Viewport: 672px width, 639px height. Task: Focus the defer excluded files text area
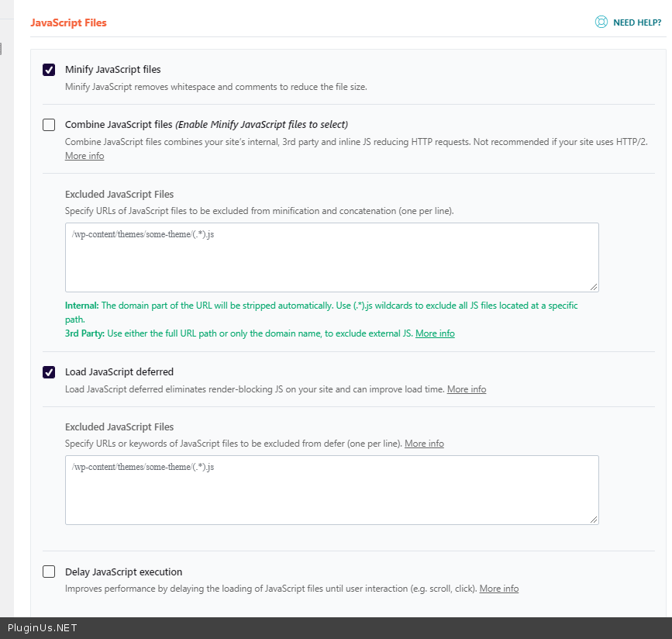pos(332,490)
